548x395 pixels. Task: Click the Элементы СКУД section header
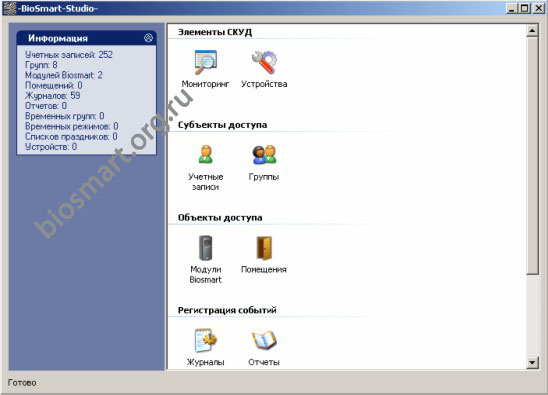[x=215, y=32]
